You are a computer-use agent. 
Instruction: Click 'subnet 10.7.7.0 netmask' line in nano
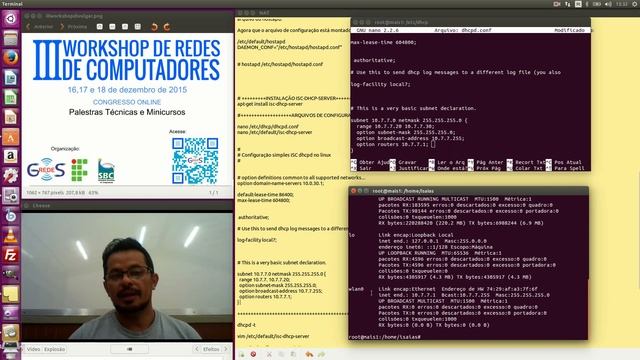(x=409, y=120)
